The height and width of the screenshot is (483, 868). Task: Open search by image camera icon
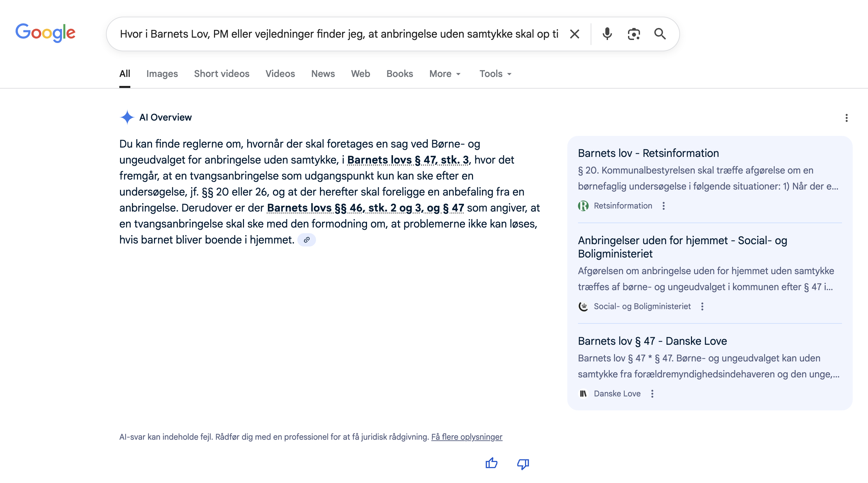[633, 34]
